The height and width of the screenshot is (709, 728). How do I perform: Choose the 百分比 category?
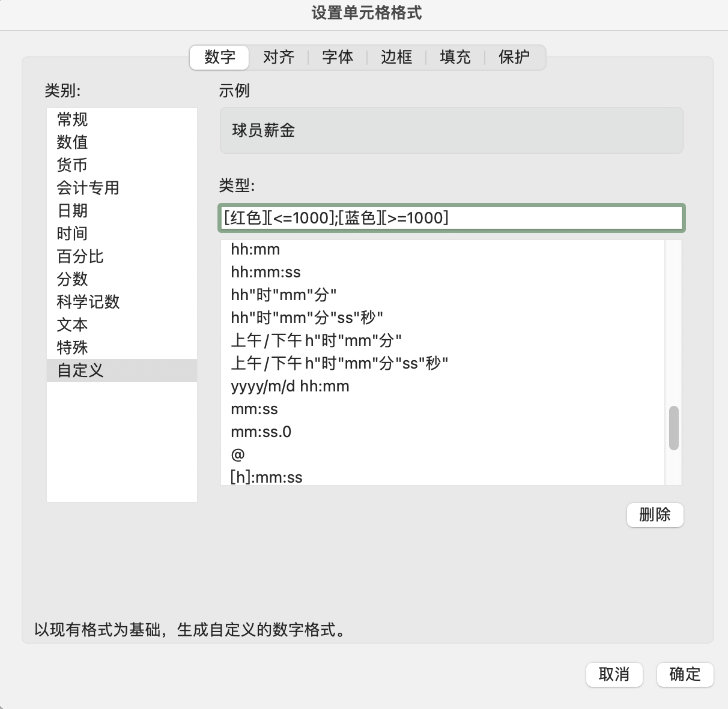coord(122,256)
